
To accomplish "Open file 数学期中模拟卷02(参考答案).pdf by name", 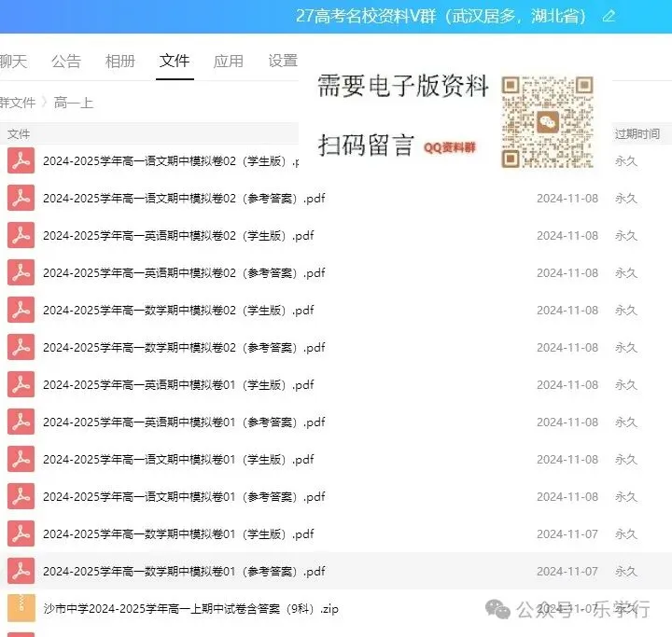I will (184, 348).
